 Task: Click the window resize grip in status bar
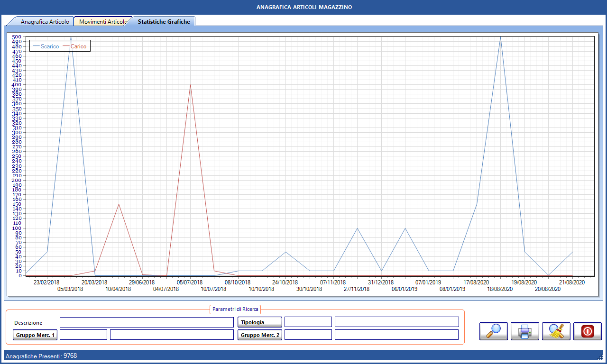tap(600, 357)
